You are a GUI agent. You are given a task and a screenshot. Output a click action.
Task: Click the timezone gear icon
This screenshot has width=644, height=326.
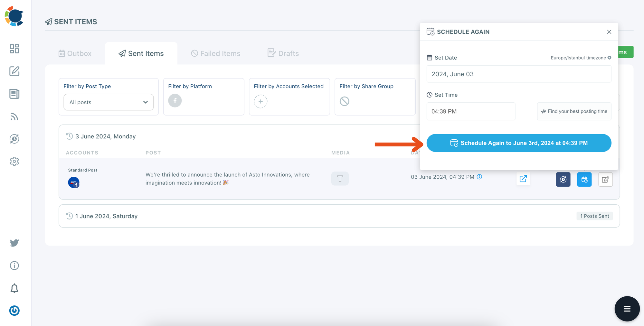(x=609, y=58)
